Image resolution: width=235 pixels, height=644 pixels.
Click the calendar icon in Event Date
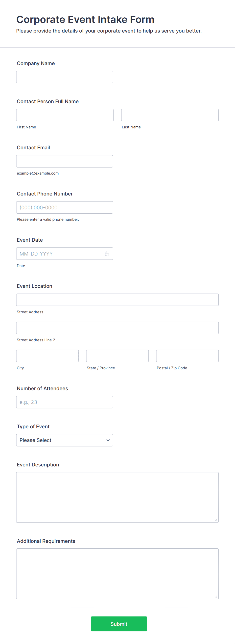tap(107, 254)
